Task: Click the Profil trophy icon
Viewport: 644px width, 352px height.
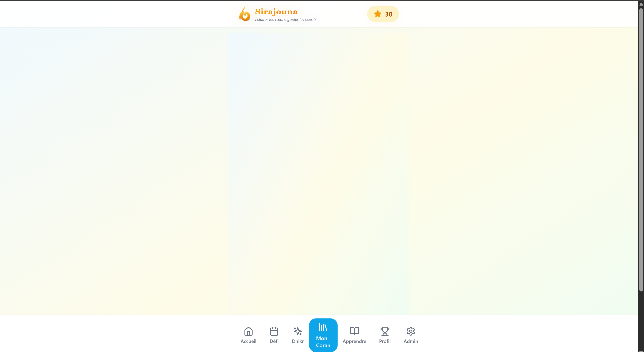Action: 385,331
